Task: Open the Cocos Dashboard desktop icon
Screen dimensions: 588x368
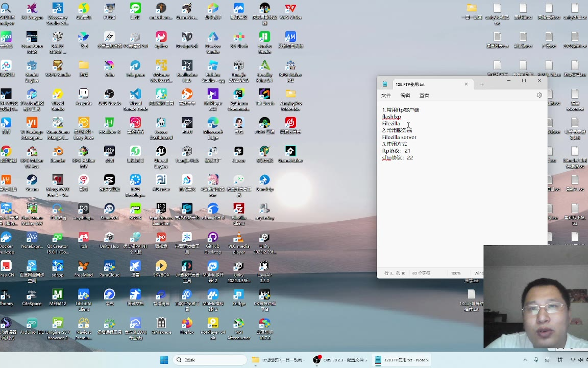Action: pyautogui.click(x=161, y=128)
